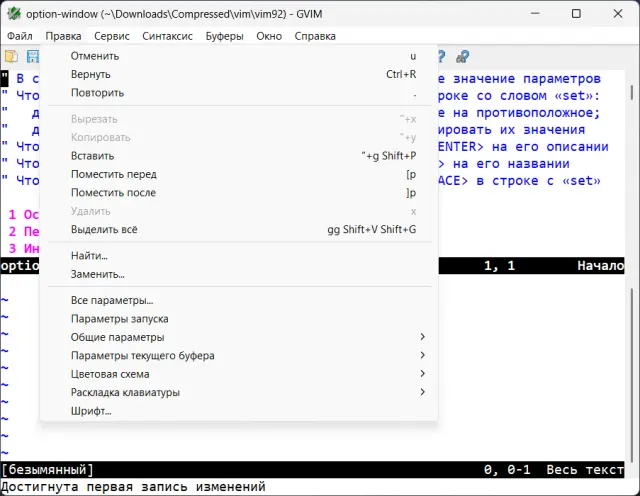
Task: Select Параметры запуска entry
Action: tap(240, 319)
